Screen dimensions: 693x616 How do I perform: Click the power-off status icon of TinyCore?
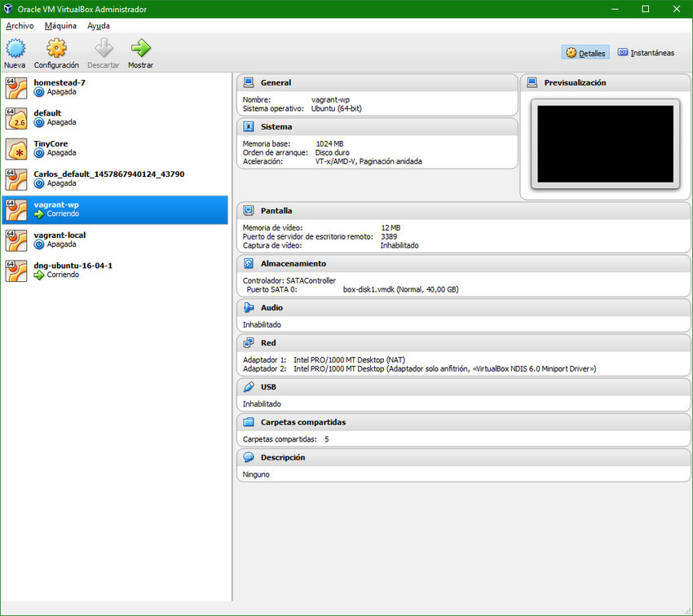pyautogui.click(x=39, y=153)
